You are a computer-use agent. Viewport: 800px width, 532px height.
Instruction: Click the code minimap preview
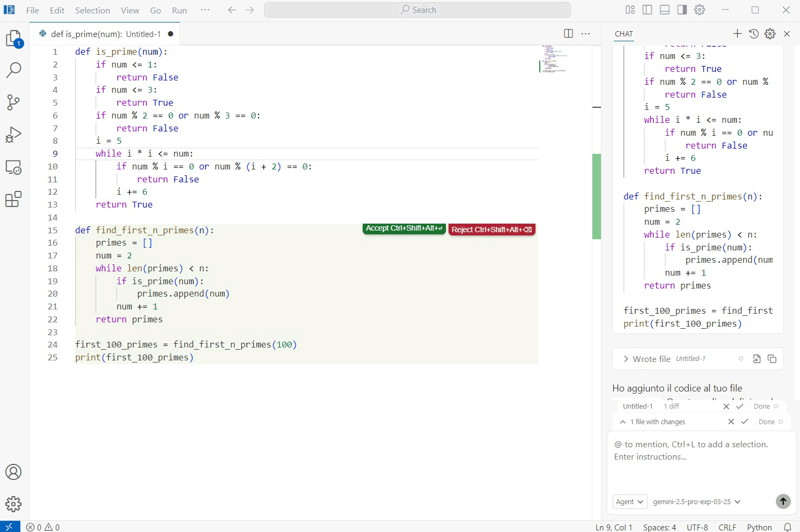(x=554, y=59)
